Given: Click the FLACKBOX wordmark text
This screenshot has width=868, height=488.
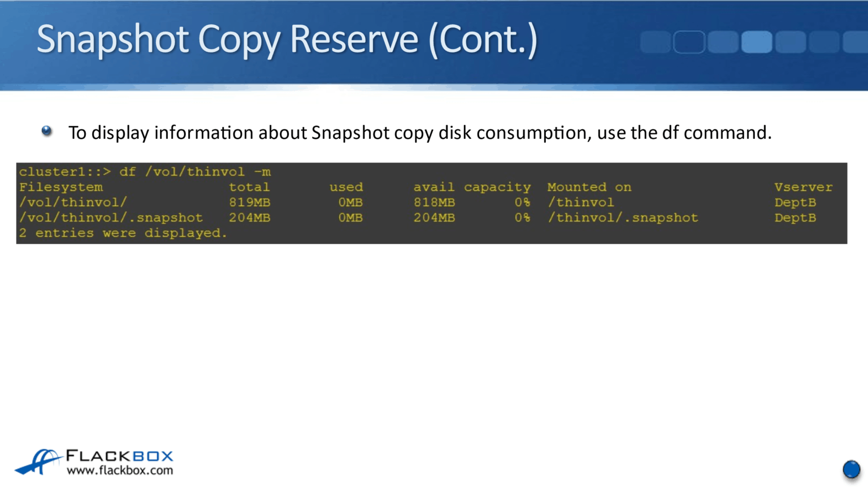Looking at the screenshot, I should click(x=120, y=456).
